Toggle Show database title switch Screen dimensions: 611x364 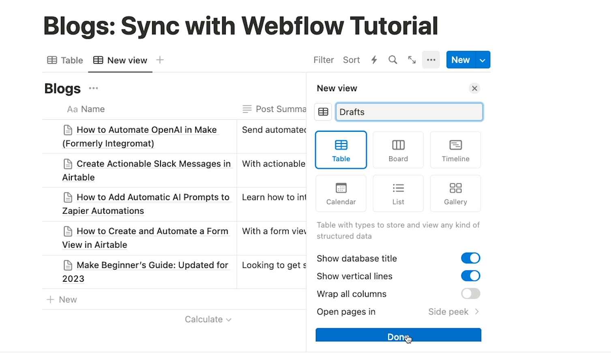(x=470, y=258)
